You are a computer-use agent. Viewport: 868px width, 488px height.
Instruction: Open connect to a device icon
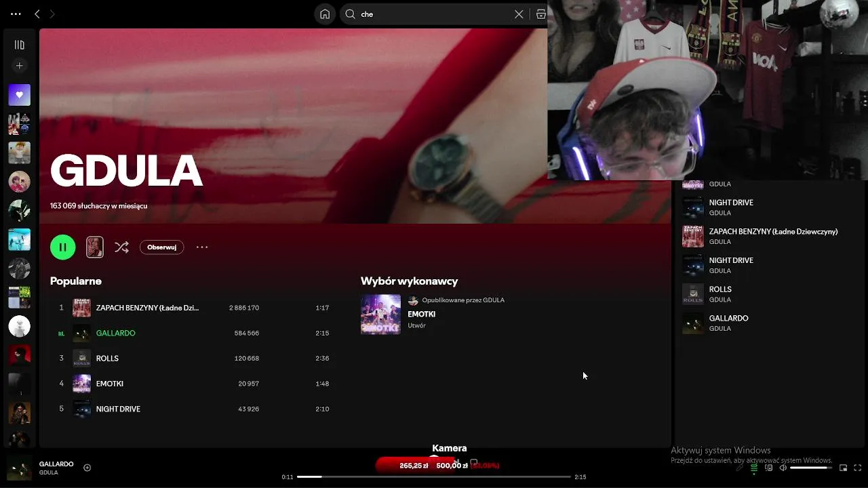[x=768, y=468]
